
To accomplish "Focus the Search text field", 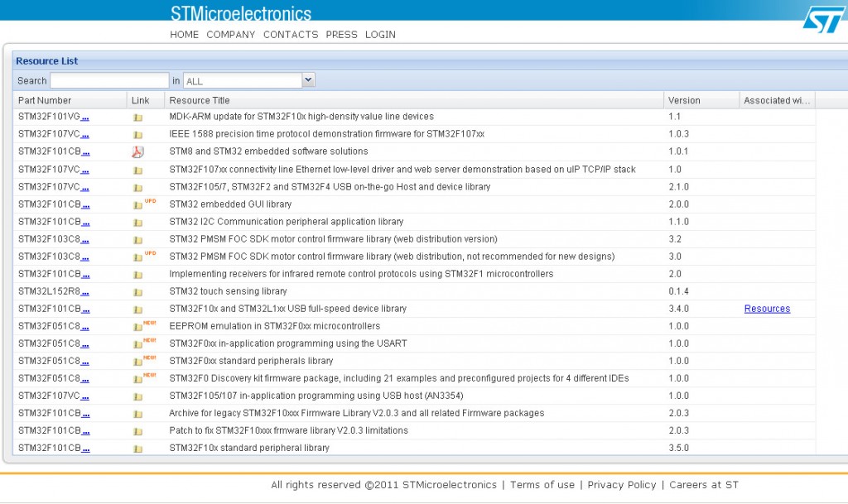I will click(110, 80).
